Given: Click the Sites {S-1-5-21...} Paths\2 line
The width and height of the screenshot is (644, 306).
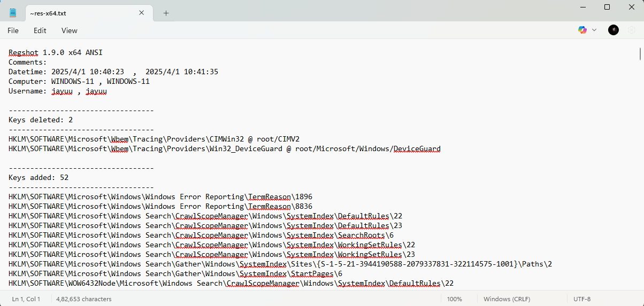Looking at the screenshot, I should tap(280, 264).
